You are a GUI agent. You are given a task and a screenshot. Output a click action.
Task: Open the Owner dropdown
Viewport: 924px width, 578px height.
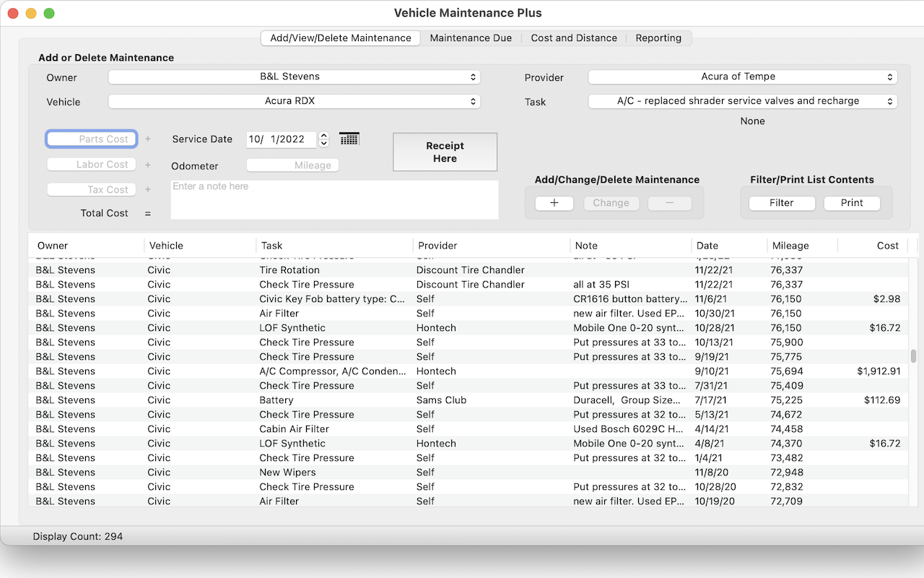point(294,77)
